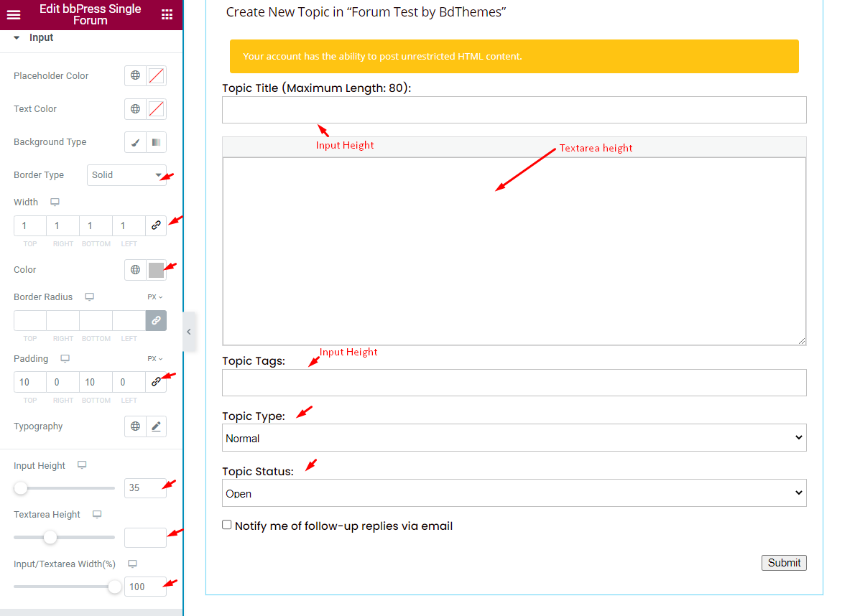
Task: Click the Border Radius responsive monitor icon
Action: click(89, 297)
